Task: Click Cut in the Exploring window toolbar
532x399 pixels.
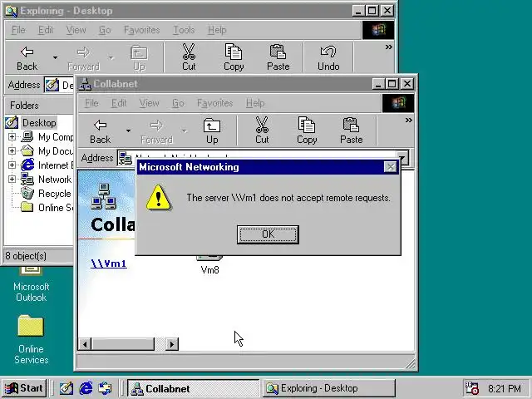Action: 189,58
